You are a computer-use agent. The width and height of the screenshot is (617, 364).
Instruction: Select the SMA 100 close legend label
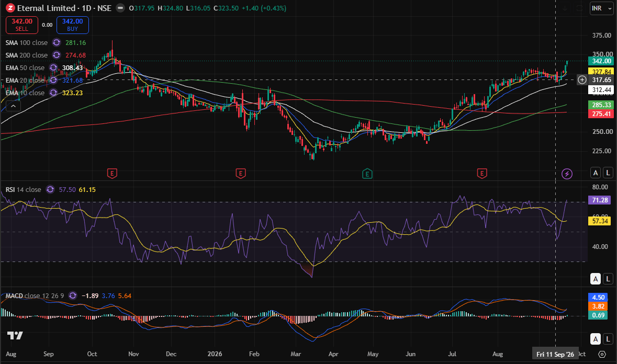click(26, 42)
